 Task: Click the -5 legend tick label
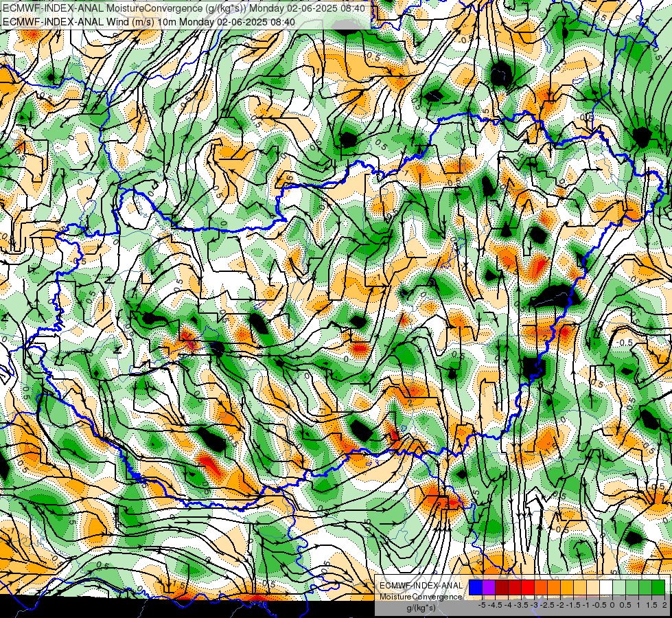pyautogui.click(x=482, y=605)
